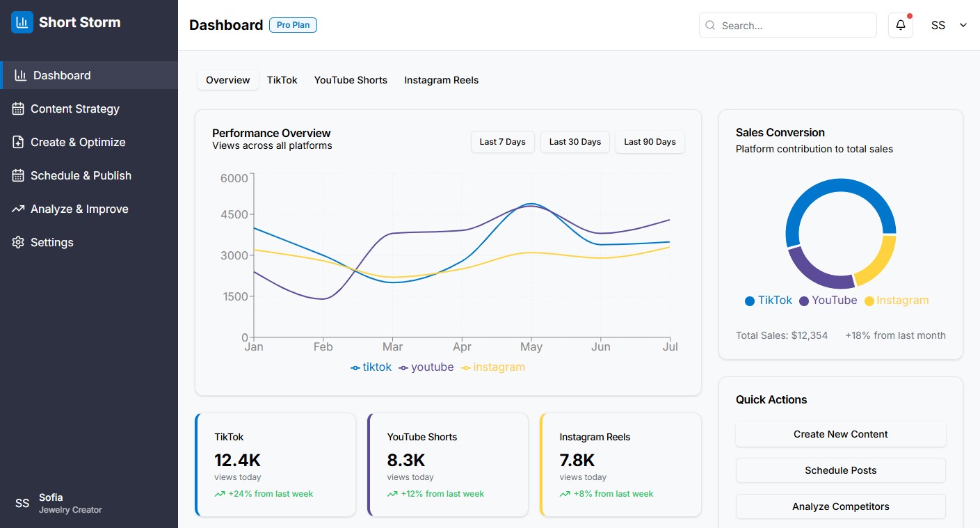
Task: Click the Dashboard bar chart sidebar icon
Action: pos(21,75)
